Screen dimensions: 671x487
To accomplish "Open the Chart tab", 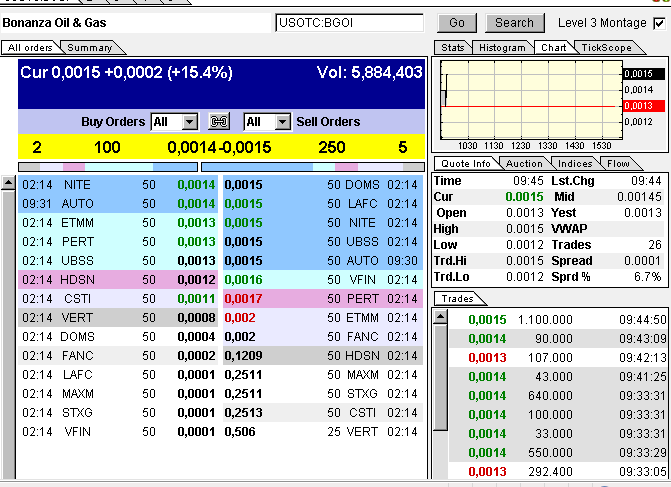I will [553, 48].
